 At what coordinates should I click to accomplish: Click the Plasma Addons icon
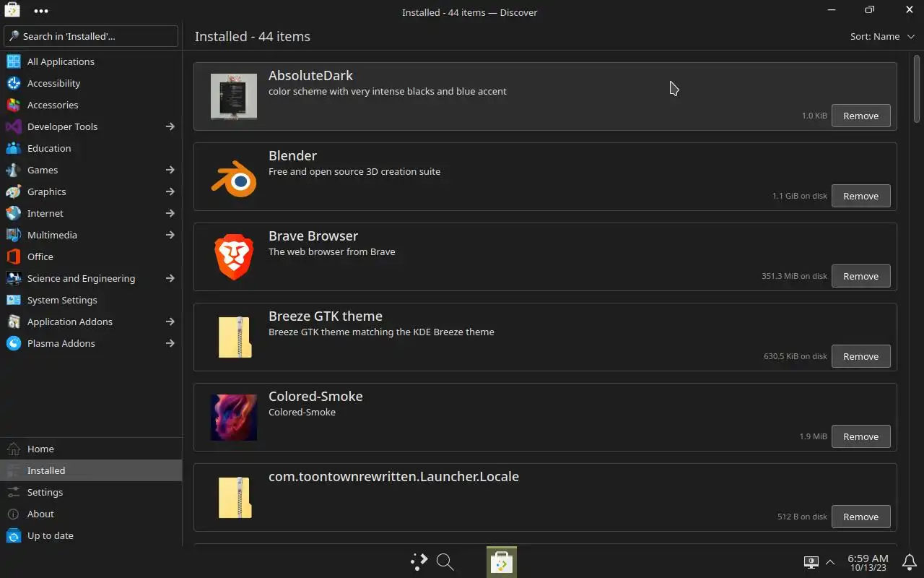[14, 343]
